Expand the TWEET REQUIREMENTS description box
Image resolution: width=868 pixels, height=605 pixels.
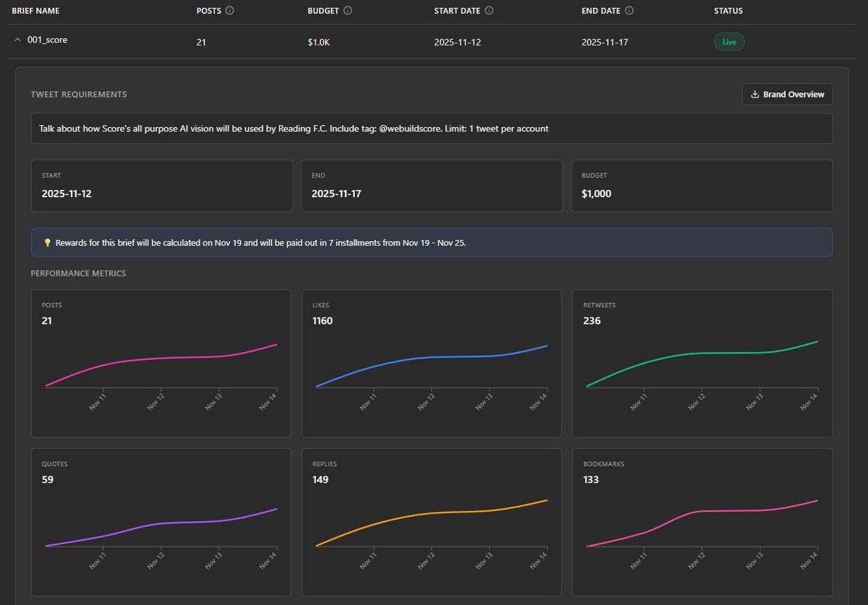pos(431,128)
